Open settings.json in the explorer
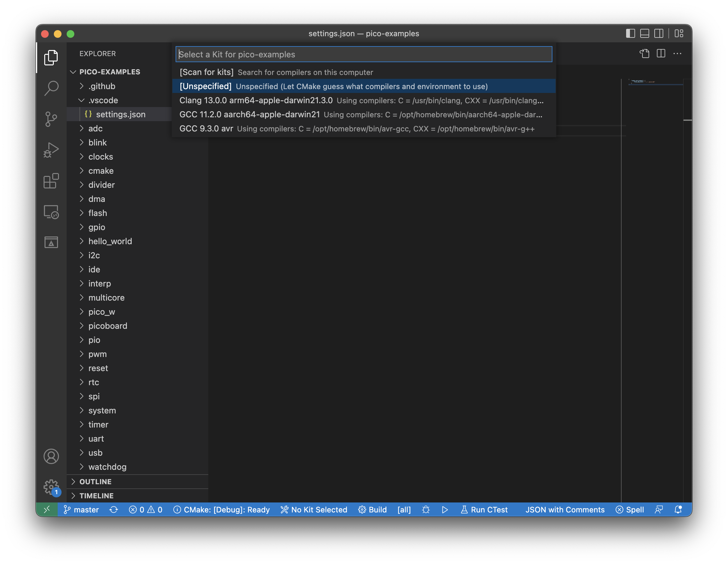 121,114
